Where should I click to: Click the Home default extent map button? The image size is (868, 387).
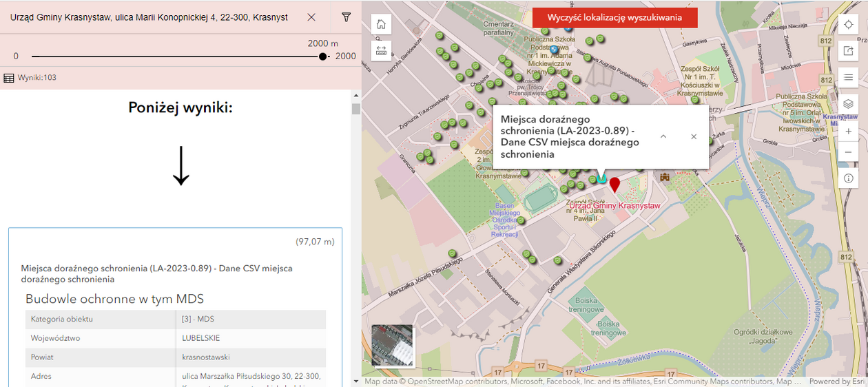pyautogui.click(x=381, y=24)
